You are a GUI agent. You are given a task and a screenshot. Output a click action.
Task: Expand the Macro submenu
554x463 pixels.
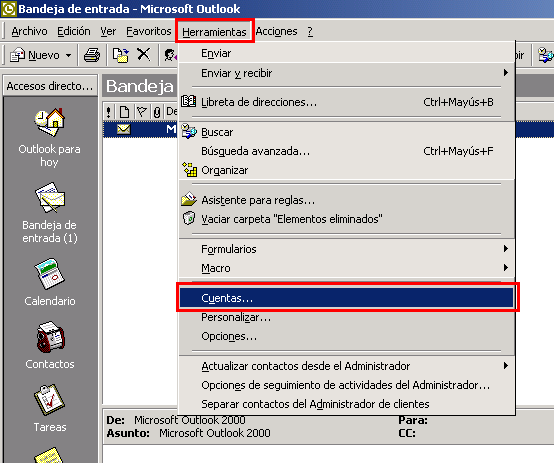coord(506,268)
